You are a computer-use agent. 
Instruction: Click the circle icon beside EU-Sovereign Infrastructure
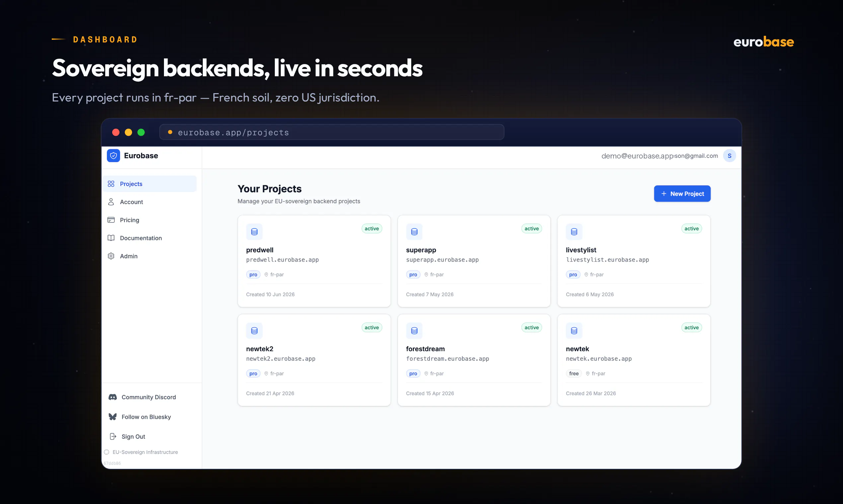tap(107, 452)
